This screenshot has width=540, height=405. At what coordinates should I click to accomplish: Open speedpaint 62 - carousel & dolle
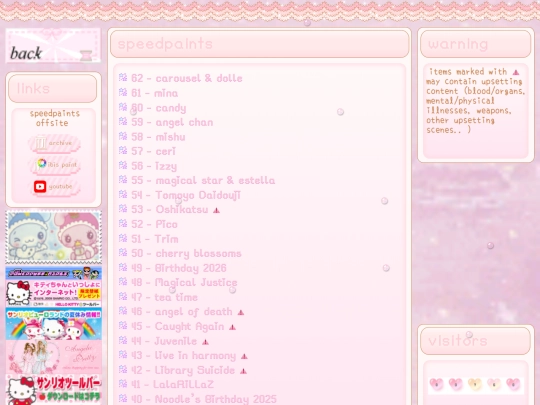click(187, 78)
